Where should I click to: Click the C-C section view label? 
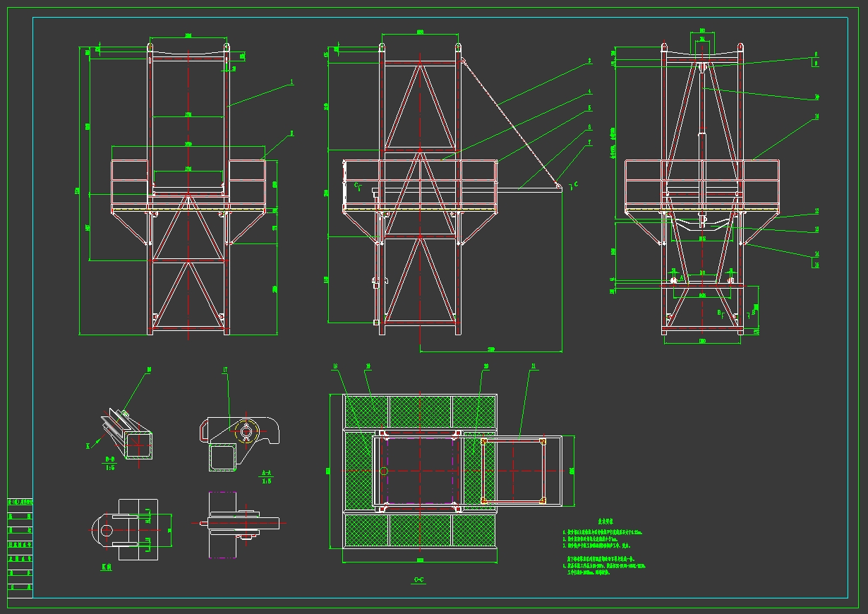418,579
